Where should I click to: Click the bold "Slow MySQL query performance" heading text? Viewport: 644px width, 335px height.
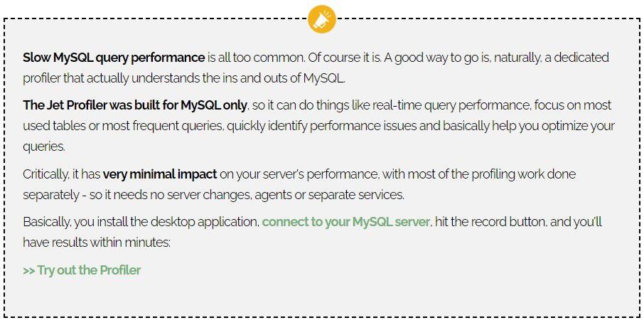point(114,58)
